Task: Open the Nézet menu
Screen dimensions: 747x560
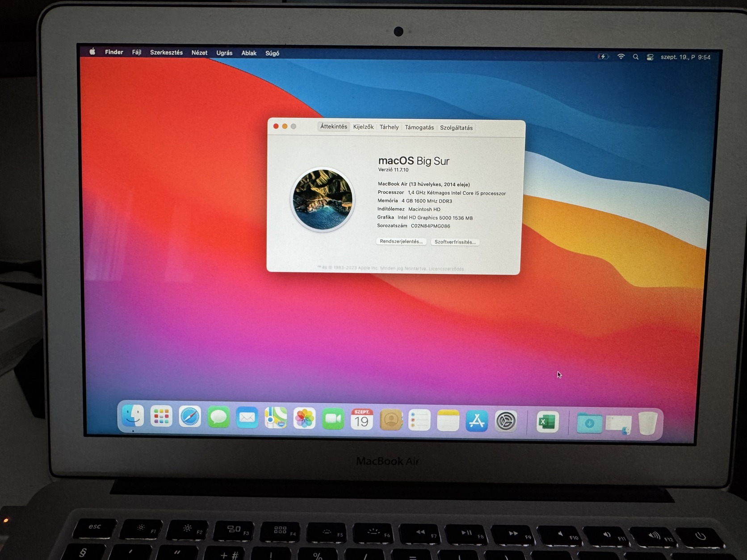Action: point(199,53)
